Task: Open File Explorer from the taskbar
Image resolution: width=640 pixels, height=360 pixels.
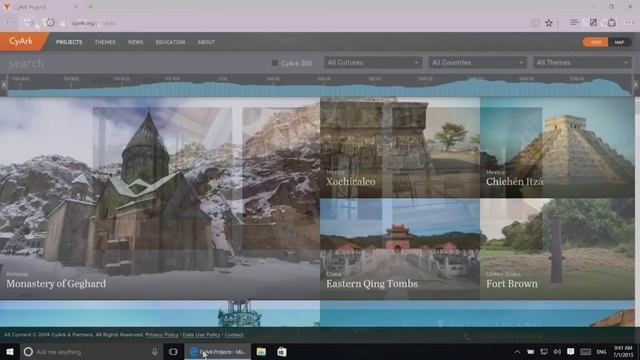Action: pos(261,351)
